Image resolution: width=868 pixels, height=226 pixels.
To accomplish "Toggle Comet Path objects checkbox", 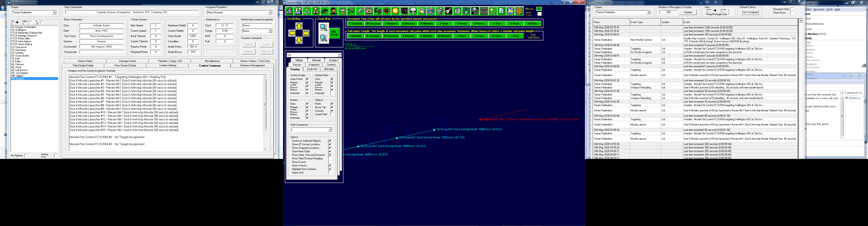I will coord(333,114).
